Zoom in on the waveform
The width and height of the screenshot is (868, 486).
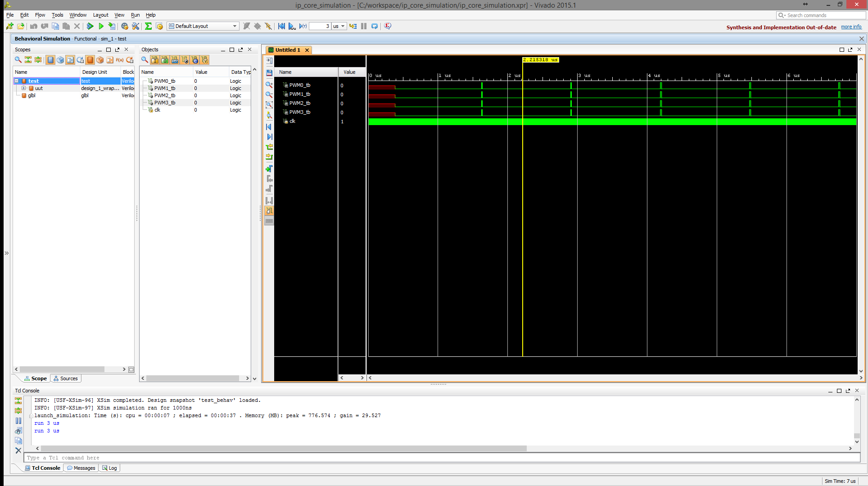point(269,85)
